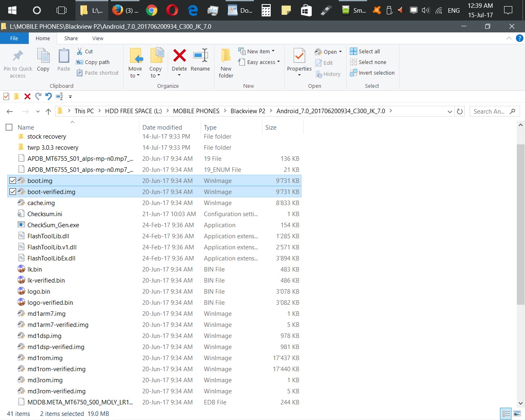Uncheck the boot.img checkbox
The width and height of the screenshot is (525, 420).
(x=13, y=180)
